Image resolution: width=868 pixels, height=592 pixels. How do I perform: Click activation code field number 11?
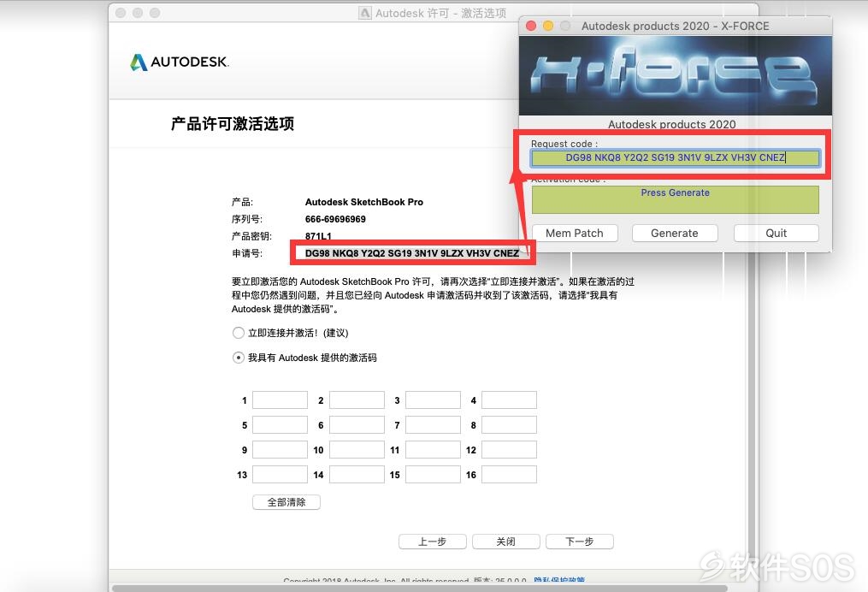click(433, 450)
